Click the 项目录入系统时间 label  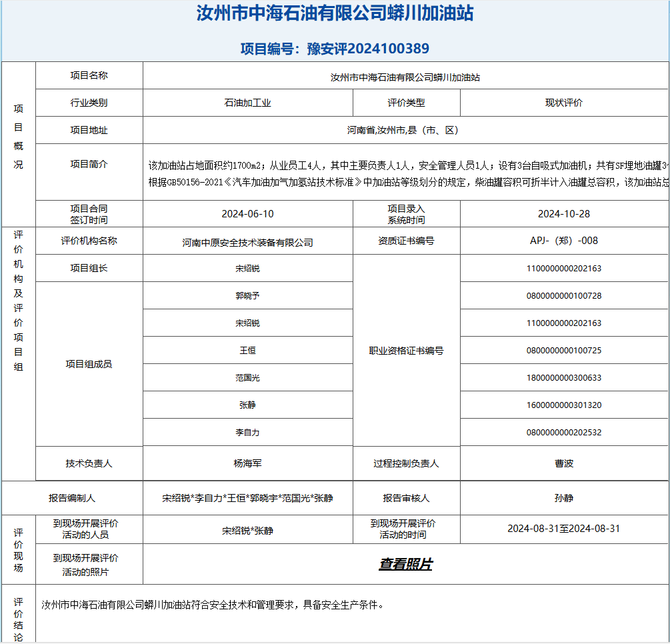(x=407, y=214)
